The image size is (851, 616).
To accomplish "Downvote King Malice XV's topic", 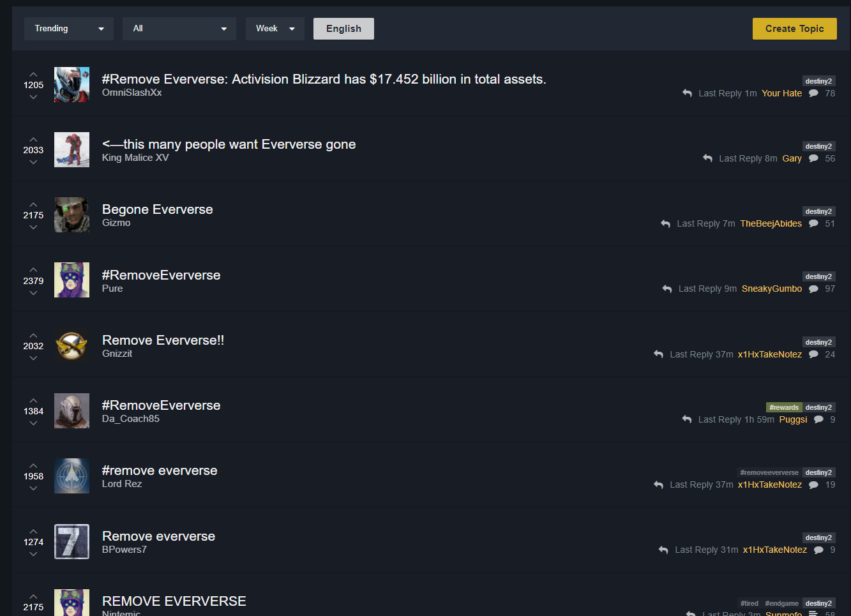I will (33, 162).
